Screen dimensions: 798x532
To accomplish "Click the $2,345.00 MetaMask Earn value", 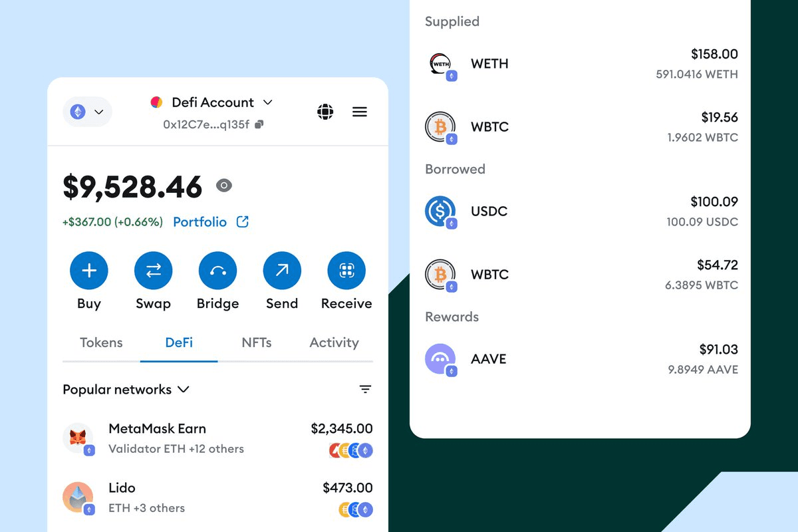I will click(342, 429).
